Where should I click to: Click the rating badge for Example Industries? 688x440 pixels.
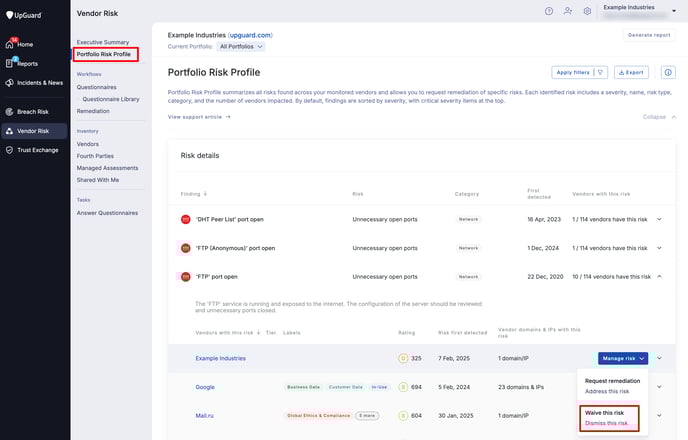403,358
